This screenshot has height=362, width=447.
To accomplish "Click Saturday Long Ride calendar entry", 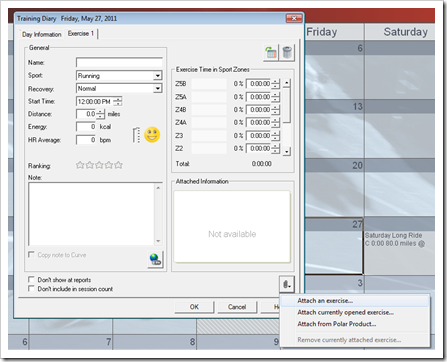I will [395, 239].
